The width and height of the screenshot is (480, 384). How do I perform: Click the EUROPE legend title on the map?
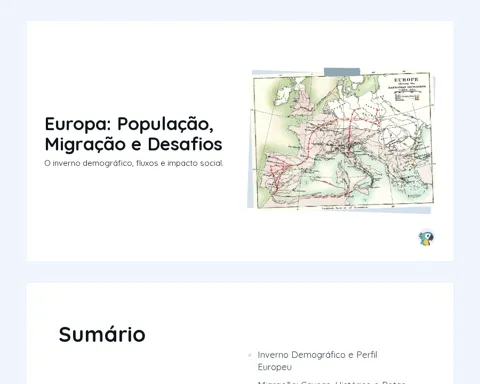click(x=406, y=80)
